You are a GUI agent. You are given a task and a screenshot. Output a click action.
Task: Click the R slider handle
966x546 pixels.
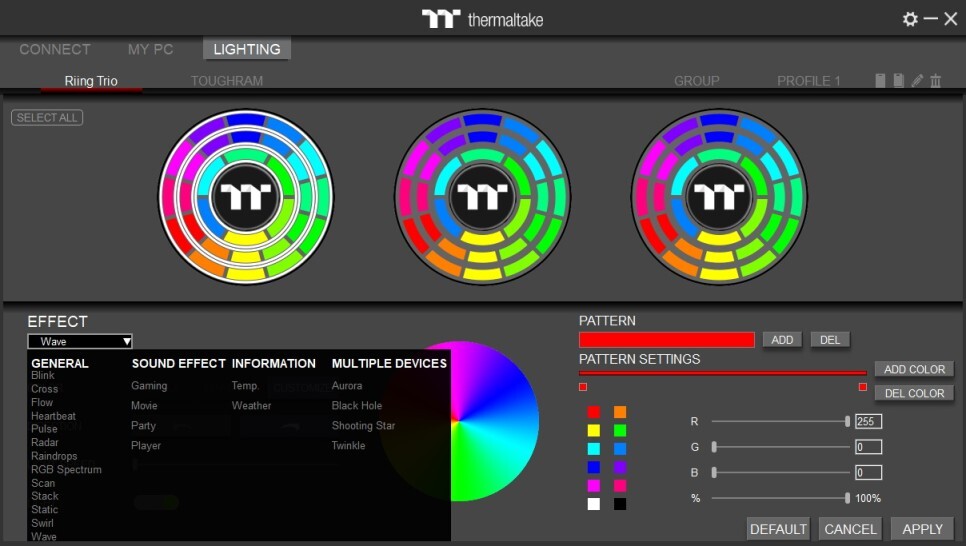[x=847, y=422]
